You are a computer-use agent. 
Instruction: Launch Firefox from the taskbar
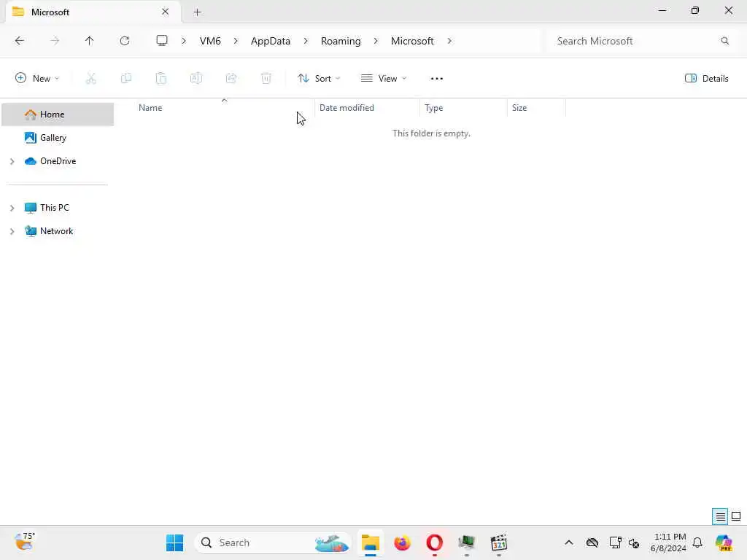(x=402, y=542)
